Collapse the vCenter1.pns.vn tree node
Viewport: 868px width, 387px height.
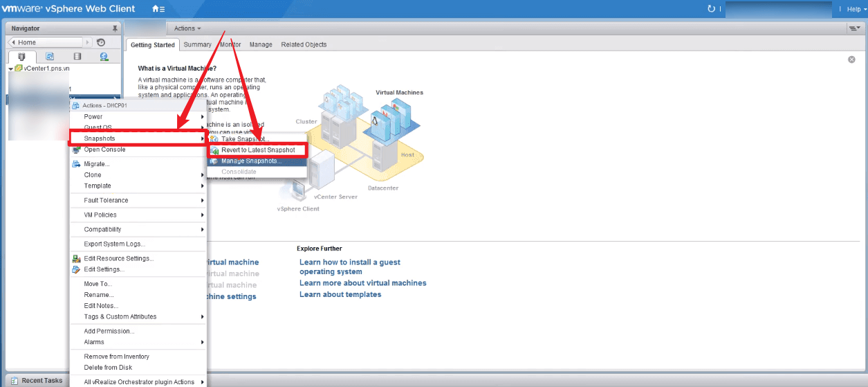click(11, 69)
